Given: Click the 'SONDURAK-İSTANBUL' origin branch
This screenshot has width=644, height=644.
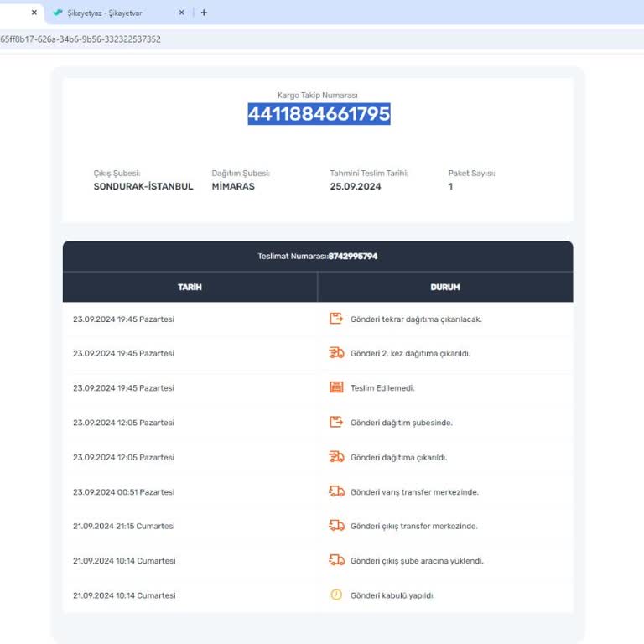Looking at the screenshot, I should coord(143,186).
